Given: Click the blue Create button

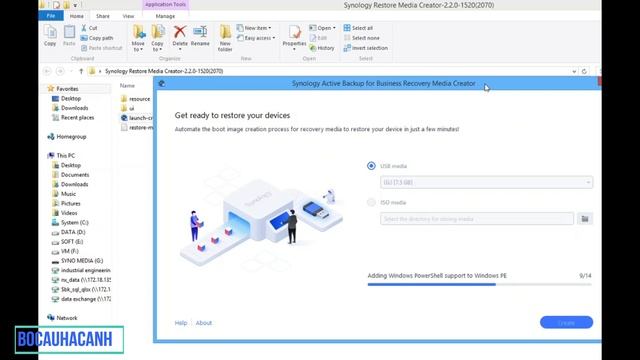Looking at the screenshot, I should pyautogui.click(x=566, y=322).
